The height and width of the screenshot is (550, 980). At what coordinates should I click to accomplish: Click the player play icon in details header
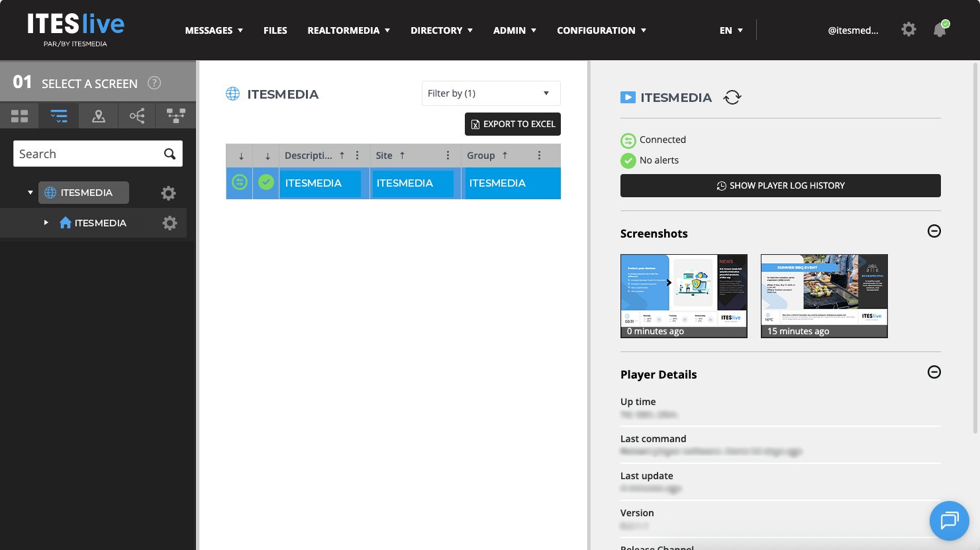(x=628, y=97)
